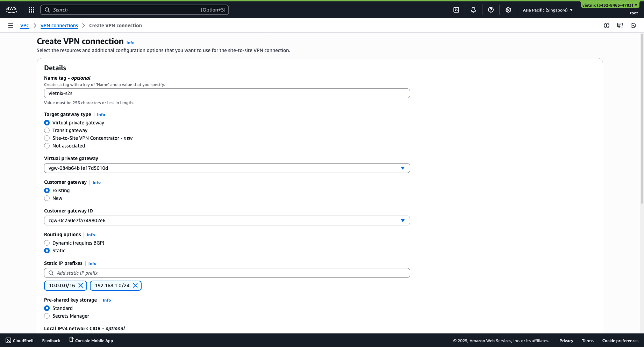
Task: Open the Virtual private gateway dropdown
Action: tap(402, 168)
